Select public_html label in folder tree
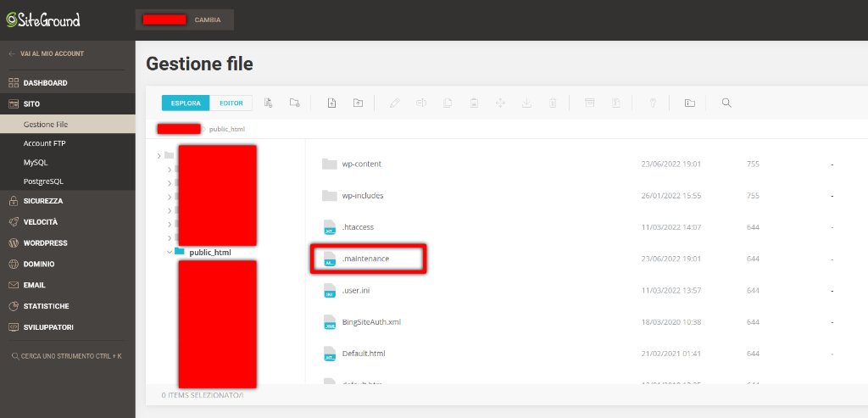 [x=210, y=253]
